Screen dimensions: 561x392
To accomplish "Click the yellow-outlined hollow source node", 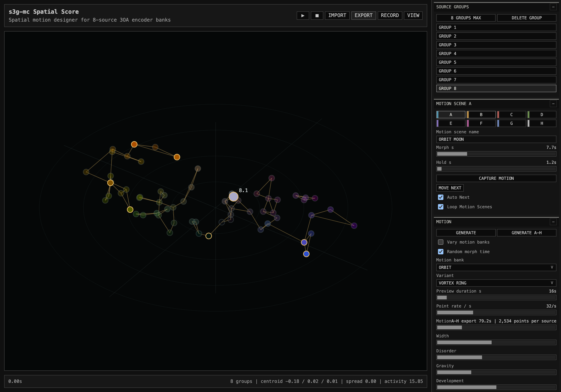I will pyautogui.click(x=208, y=236).
